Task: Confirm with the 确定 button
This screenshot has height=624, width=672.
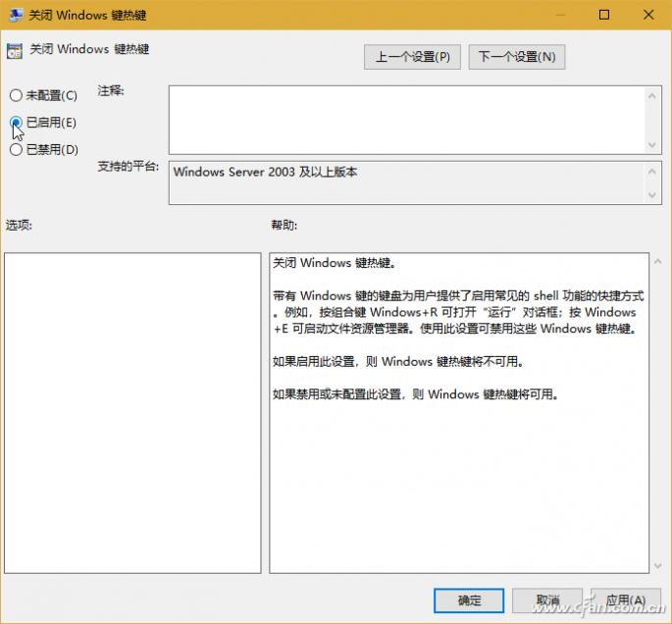Action: (469, 600)
